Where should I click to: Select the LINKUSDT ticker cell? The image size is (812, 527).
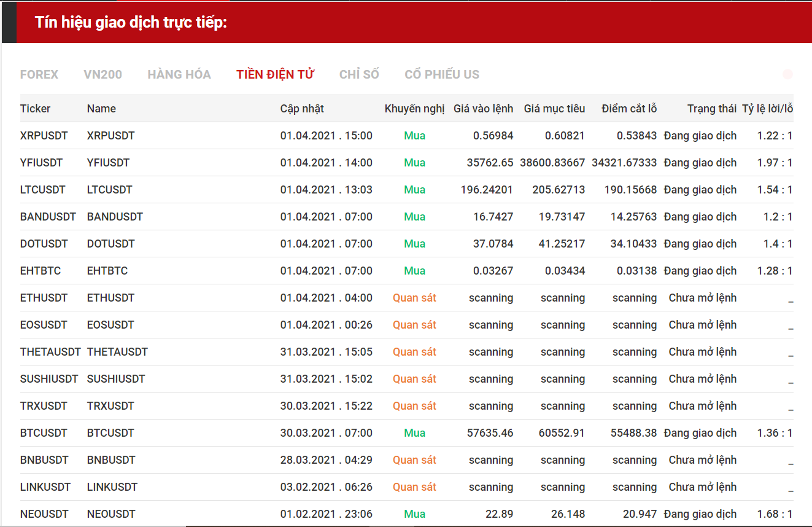45,487
